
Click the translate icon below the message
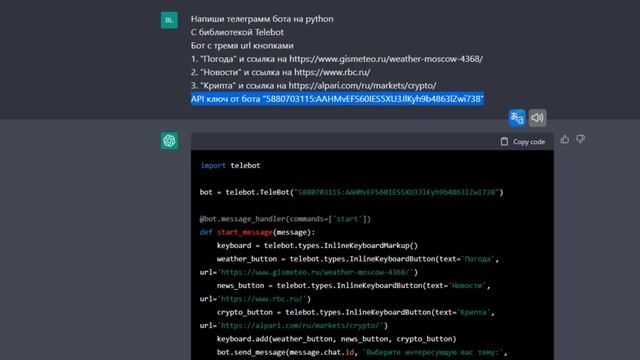[x=517, y=118]
